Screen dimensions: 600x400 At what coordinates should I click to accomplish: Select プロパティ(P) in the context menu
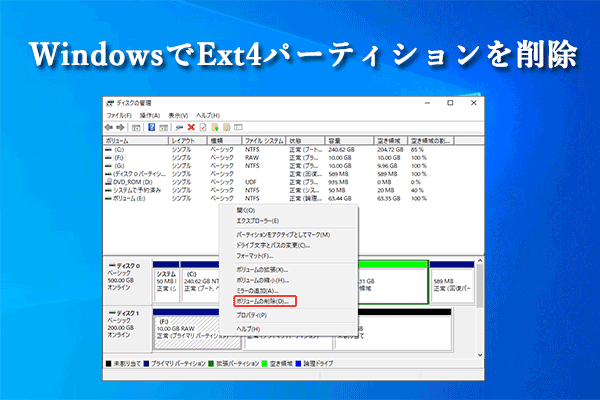coord(253,314)
